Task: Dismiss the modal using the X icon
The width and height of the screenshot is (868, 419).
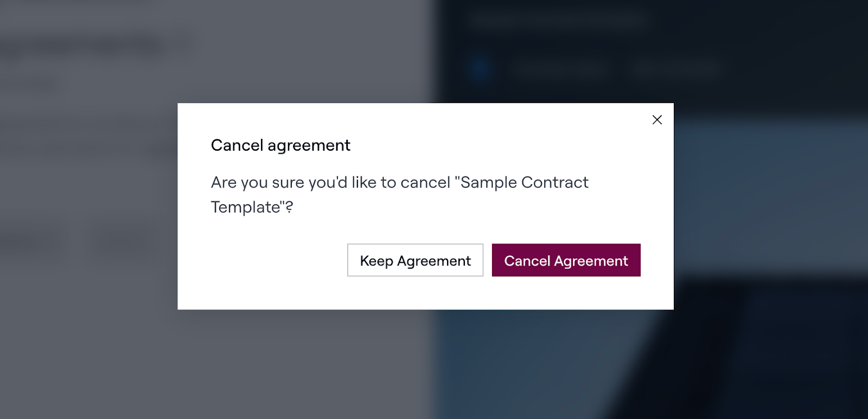Action: [x=657, y=120]
